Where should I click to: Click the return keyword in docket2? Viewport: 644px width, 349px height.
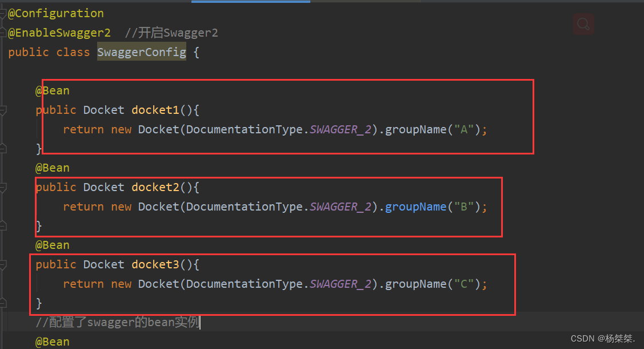(x=83, y=207)
